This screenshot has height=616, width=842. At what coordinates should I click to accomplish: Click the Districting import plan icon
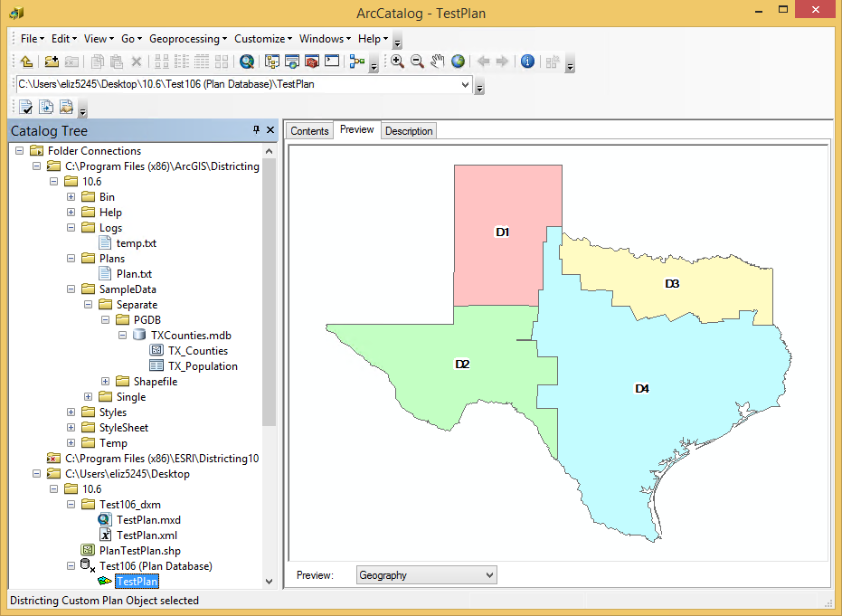(x=46, y=107)
